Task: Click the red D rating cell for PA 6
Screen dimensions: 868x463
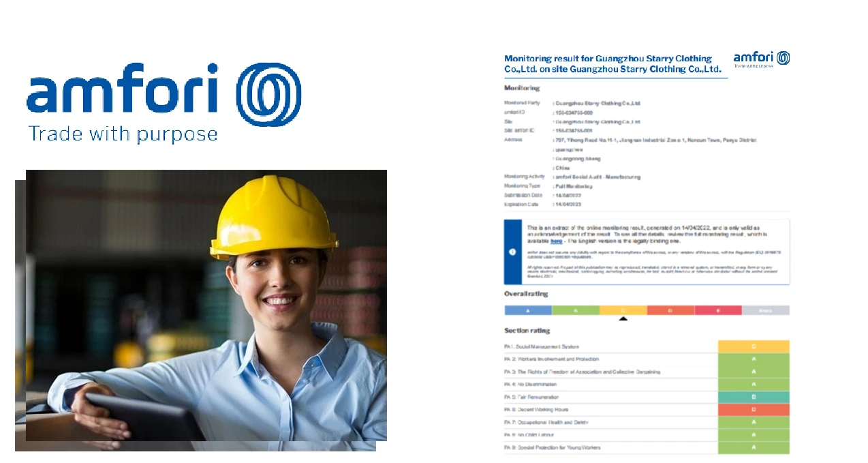Action: [754, 410]
